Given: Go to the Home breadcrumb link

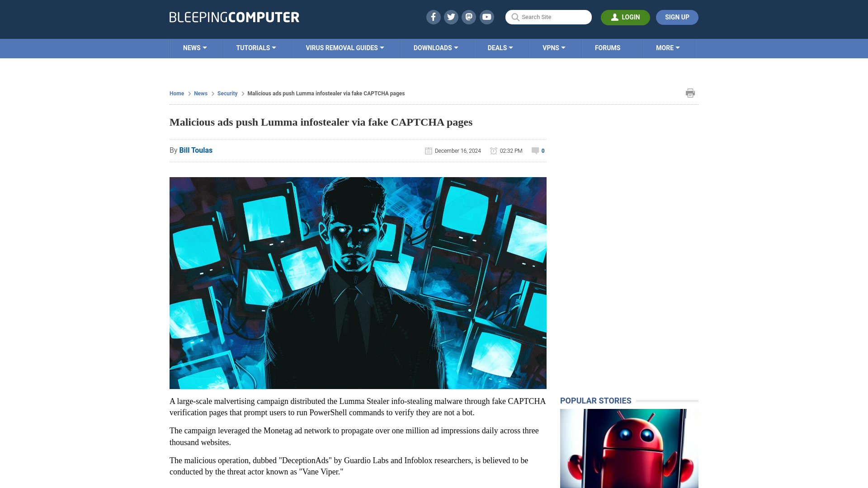Looking at the screenshot, I should 177,94.
